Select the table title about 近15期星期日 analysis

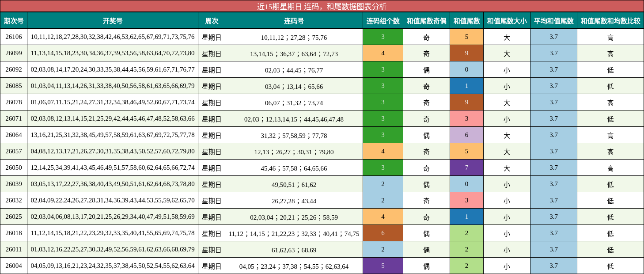pos(322,6)
